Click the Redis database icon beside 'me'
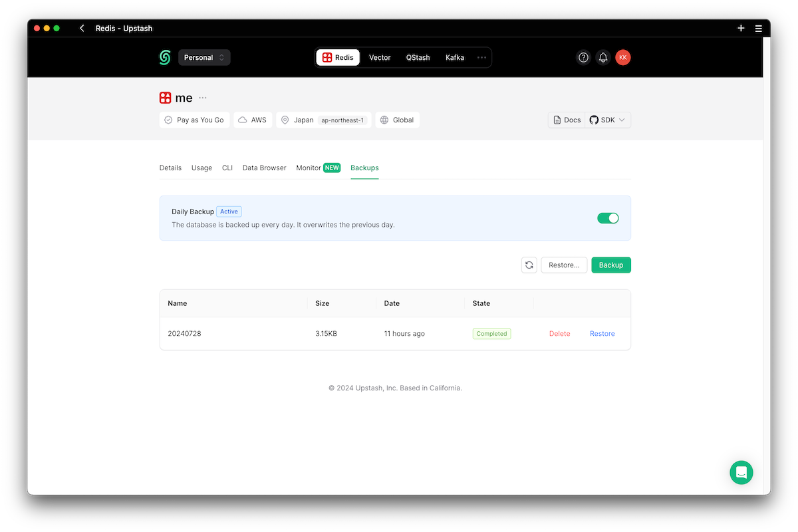The height and width of the screenshot is (532, 798). (x=165, y=97)
